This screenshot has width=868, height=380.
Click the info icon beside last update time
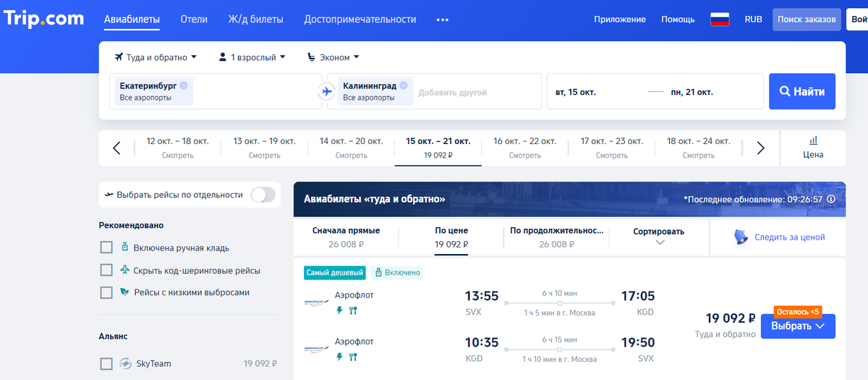point(831,199)
